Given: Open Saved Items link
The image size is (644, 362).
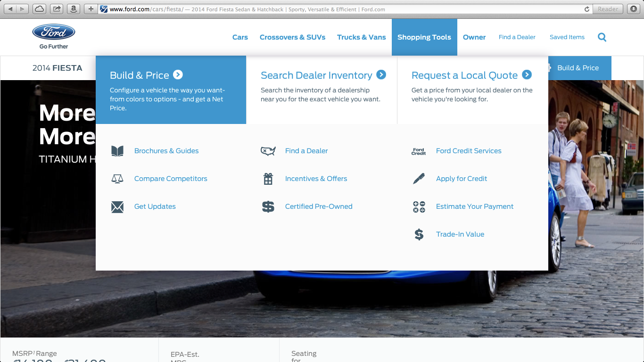Looking at the screenshot, I should click(567, 37).
